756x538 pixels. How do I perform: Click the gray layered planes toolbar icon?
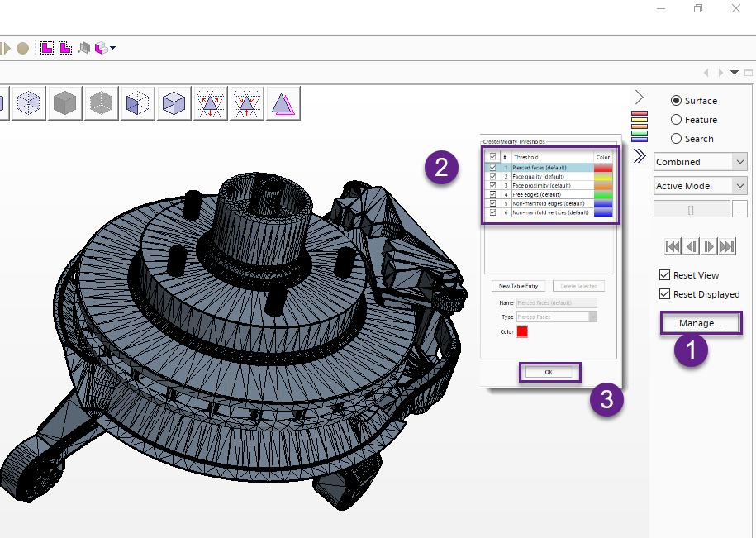pos(84,48)
